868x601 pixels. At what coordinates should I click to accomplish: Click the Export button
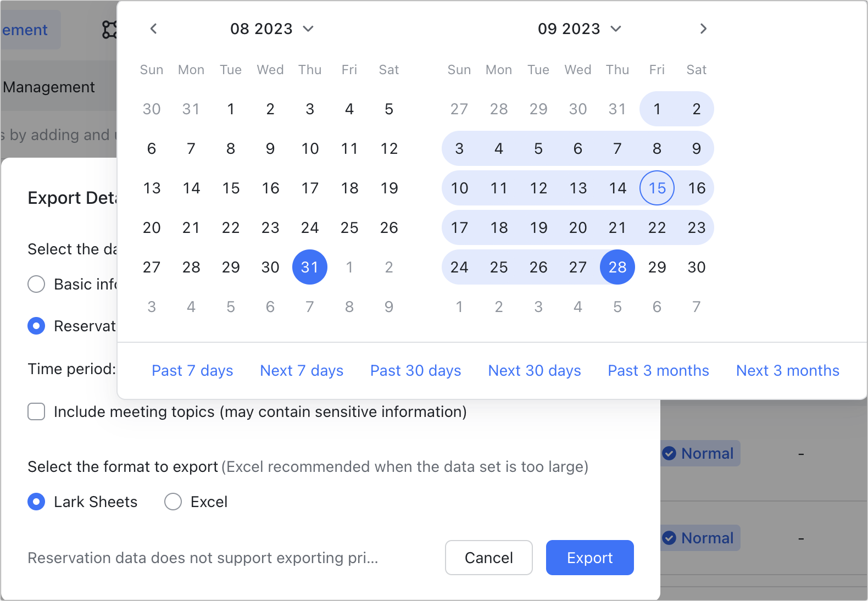[590, 558]
